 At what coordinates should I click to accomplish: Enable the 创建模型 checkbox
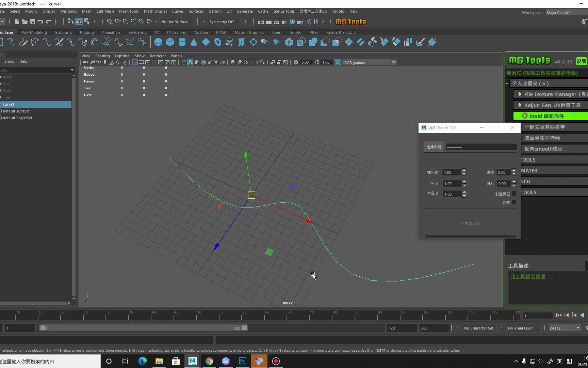pos(514,194)
